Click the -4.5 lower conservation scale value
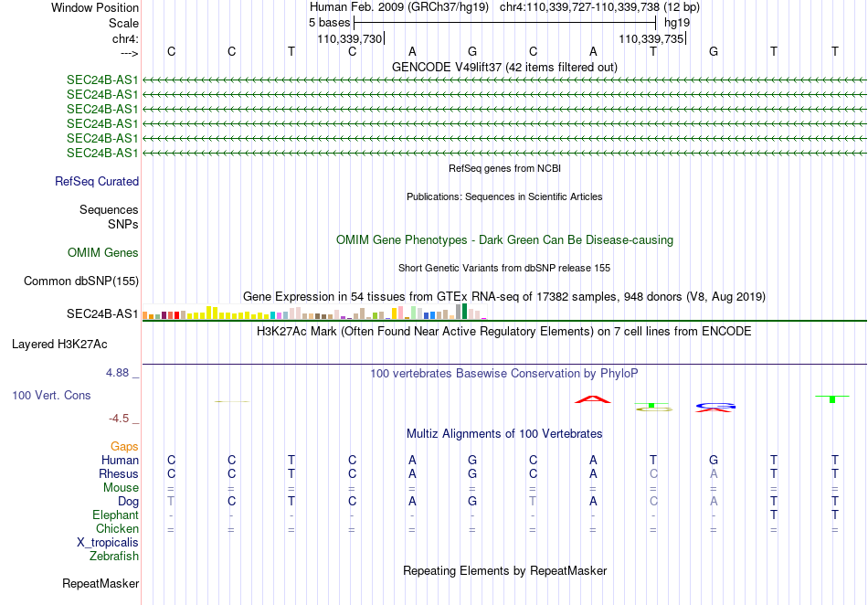Image resolution: width=868 pixels, height=605 pixels. 119,419
